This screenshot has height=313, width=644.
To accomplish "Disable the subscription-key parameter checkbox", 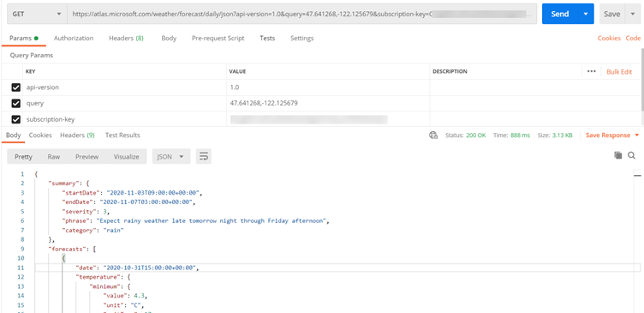I will point(16,120).
